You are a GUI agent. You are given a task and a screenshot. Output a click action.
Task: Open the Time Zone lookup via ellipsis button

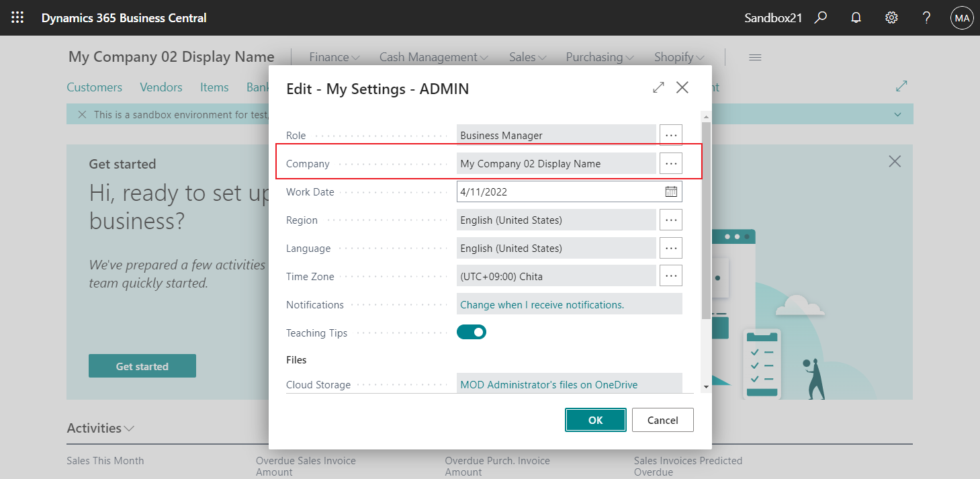coord(670,275)
